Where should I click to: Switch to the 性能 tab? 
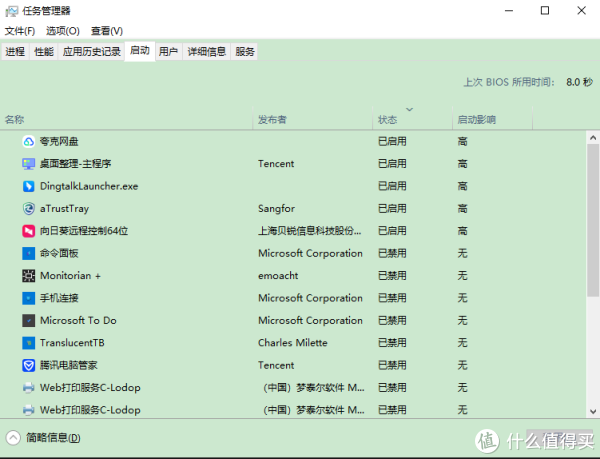[x=44, y=51]
